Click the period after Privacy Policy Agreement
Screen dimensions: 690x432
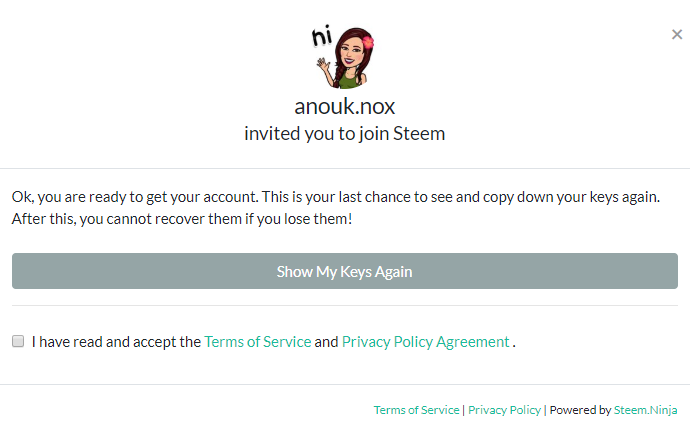pos(514,343)
